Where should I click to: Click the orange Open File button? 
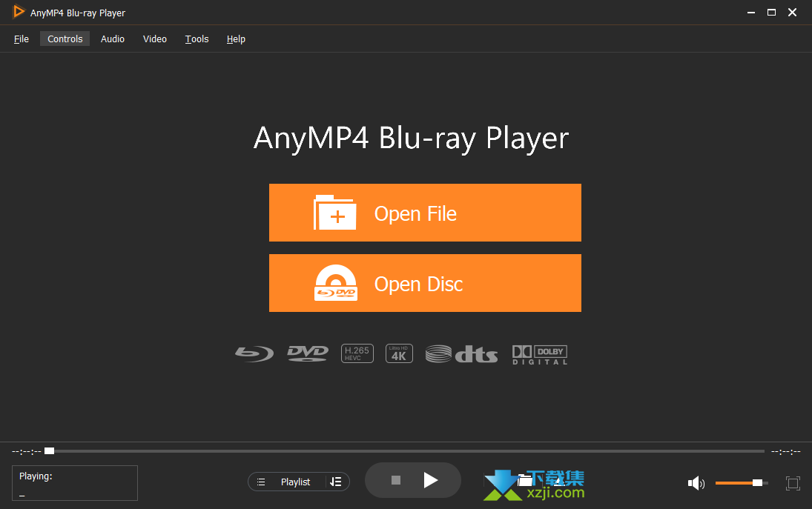coord(425,213)
